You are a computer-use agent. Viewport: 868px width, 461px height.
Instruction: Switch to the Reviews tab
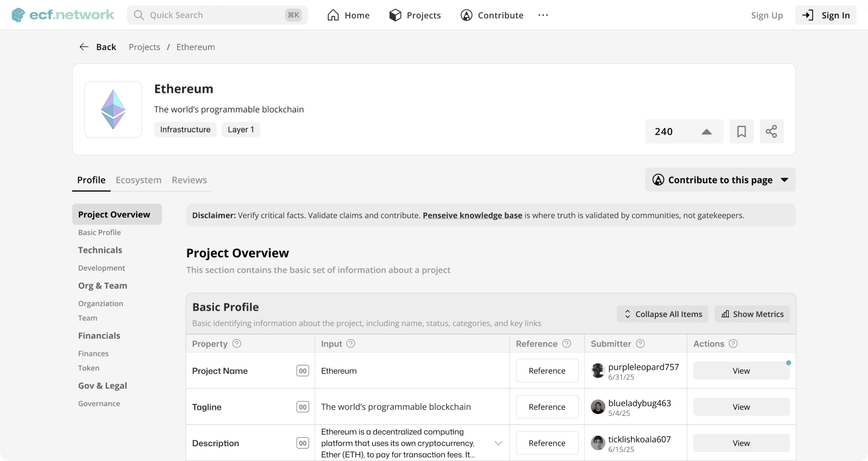click(x=189, y=180)
